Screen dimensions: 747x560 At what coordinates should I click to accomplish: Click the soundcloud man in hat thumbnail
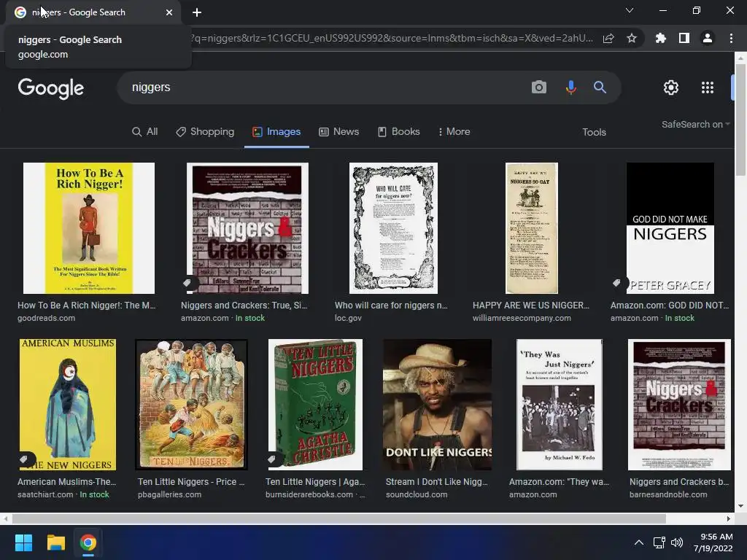[438, 405]
